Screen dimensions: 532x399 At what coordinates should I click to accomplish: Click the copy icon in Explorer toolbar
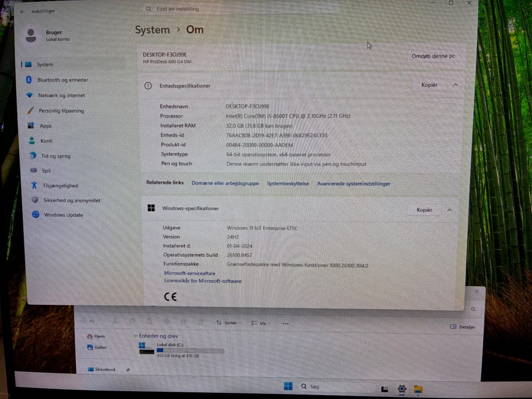(x=132, y=321)
